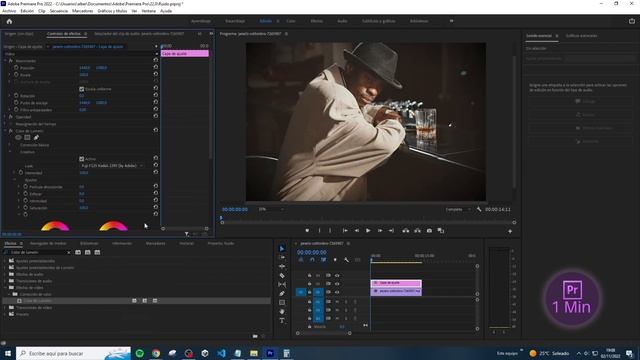640x360 pixels.
Task: Reset the Saturación parameter
Action: coord(156,207)
